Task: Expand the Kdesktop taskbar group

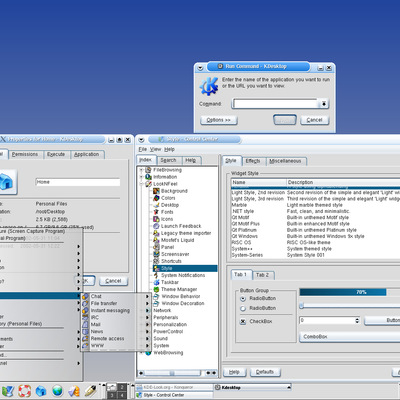Action: [289, 387]
